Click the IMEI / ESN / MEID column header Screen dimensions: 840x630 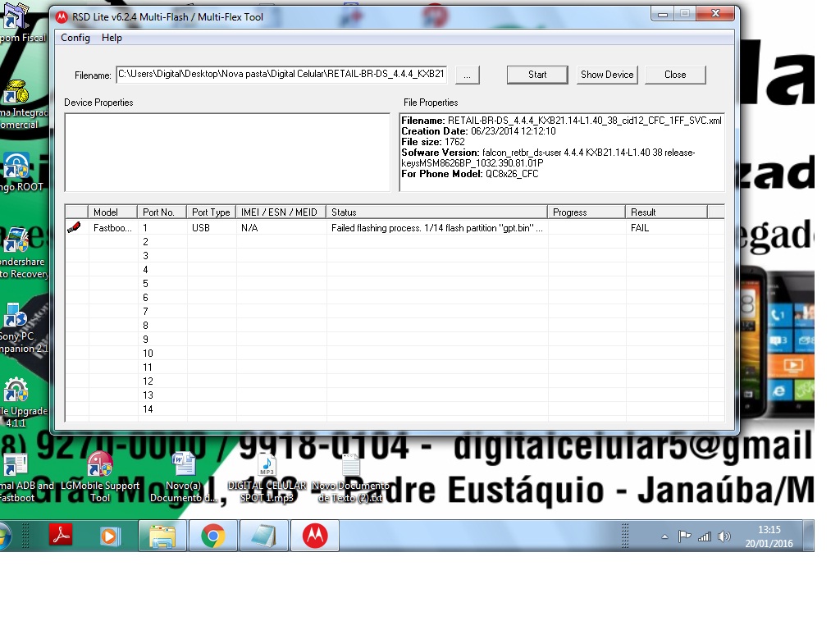[281, 212]
